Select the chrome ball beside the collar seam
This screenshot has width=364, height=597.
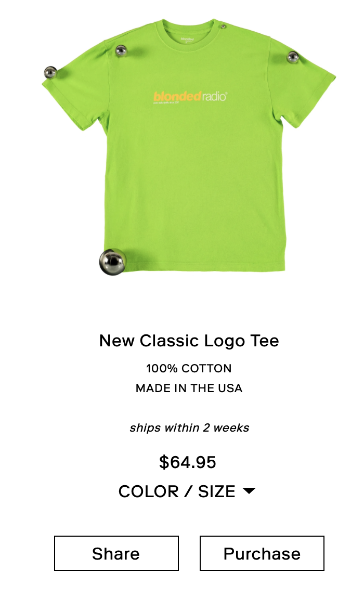point(121,50)
